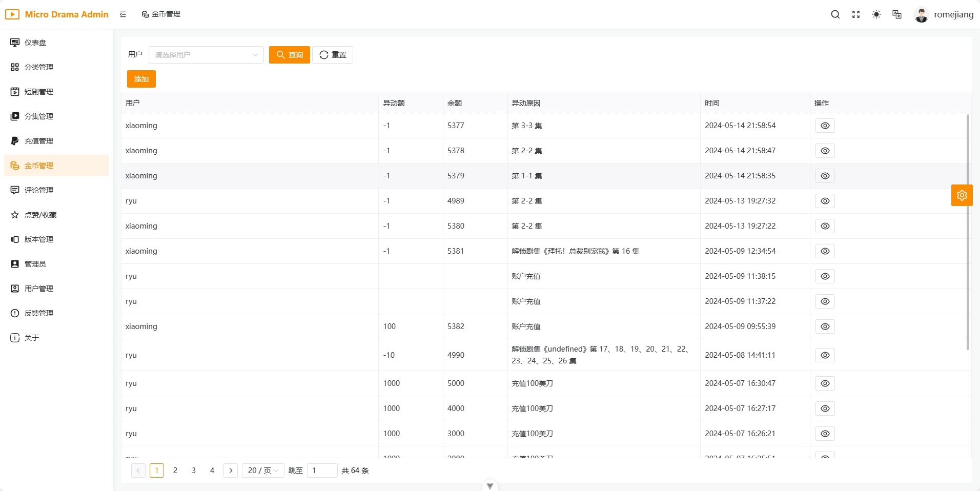This screenshot has height=491, width=980.
Task: View the 2024-05-09 09:55:39 recharge record
Action: pos(825,326)
